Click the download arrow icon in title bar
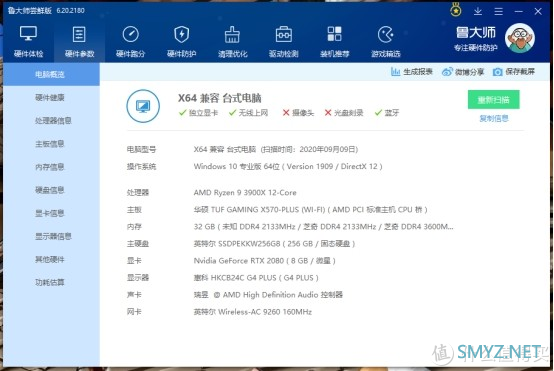The image size is (554, 371). tap(478, 11)
